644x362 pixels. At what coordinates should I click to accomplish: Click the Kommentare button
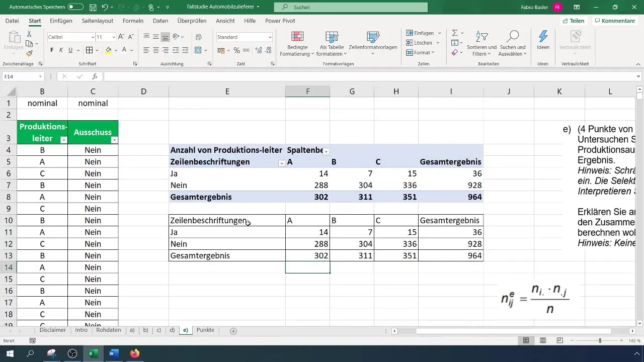614,21
